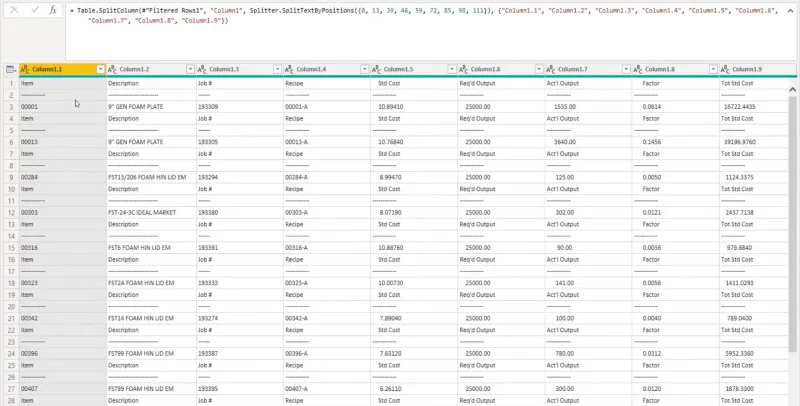Image resolution: width=800 pixels, height=406 pixels.
Task: Select job number 193380
Action: click(x=240, y=212)
